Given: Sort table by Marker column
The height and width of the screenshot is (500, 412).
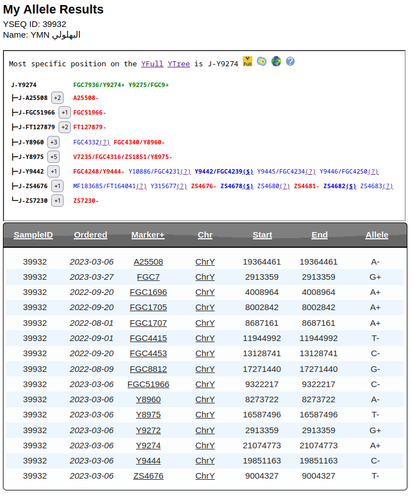Looking at the screenshot, I should coord(148,235).
